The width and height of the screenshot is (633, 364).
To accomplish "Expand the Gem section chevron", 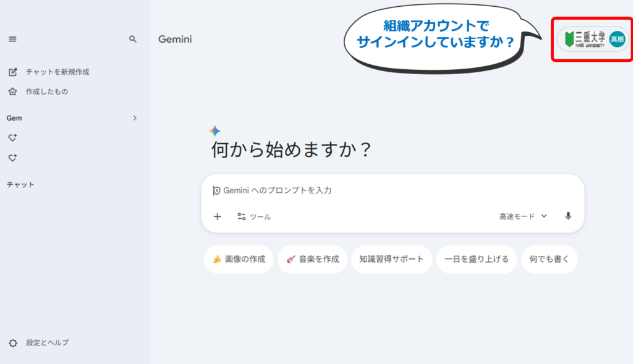I will click(135, 117).
